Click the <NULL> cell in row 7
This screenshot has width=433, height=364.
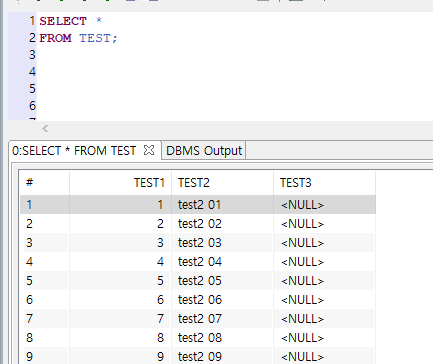(x=325, y=319)
